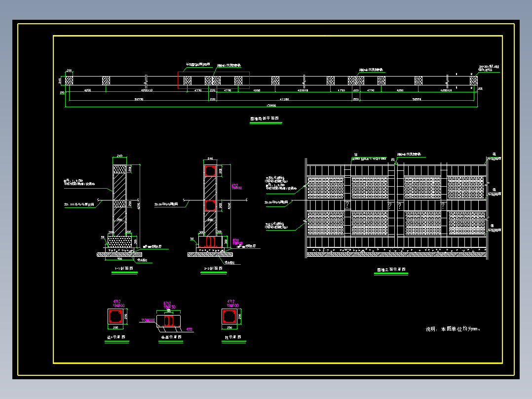Select the 240 width dimension above section 1-1
This screenshot has width=532, height=399.
(x=119, y=156)
